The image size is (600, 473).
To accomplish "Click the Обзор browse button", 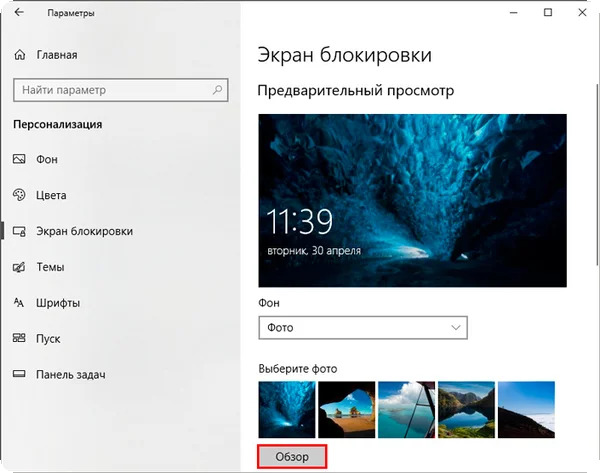I will [x=292, y=457].
